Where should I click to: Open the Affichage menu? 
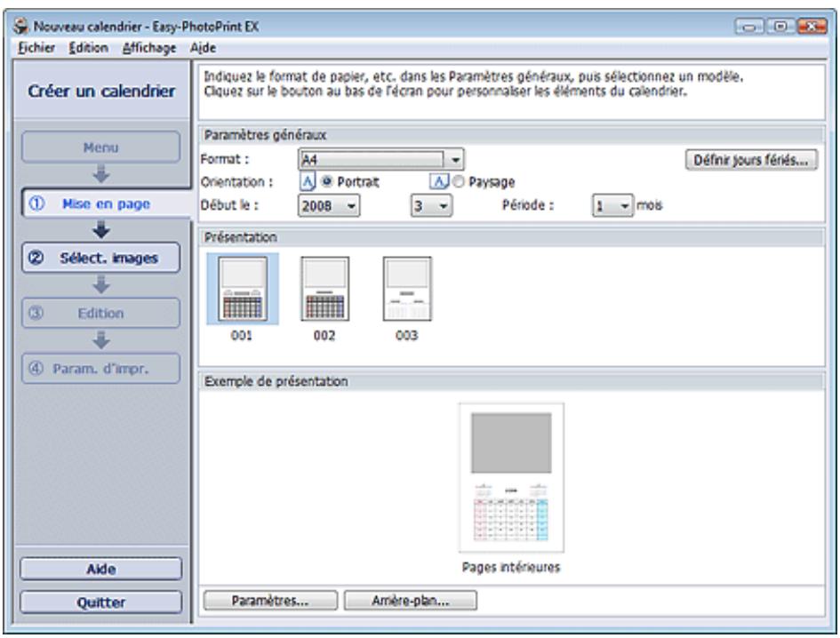click(149, 48)
